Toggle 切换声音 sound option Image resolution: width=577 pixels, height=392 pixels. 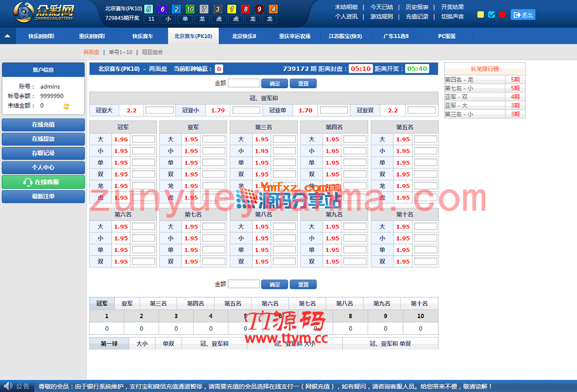[x=452, y=17]
